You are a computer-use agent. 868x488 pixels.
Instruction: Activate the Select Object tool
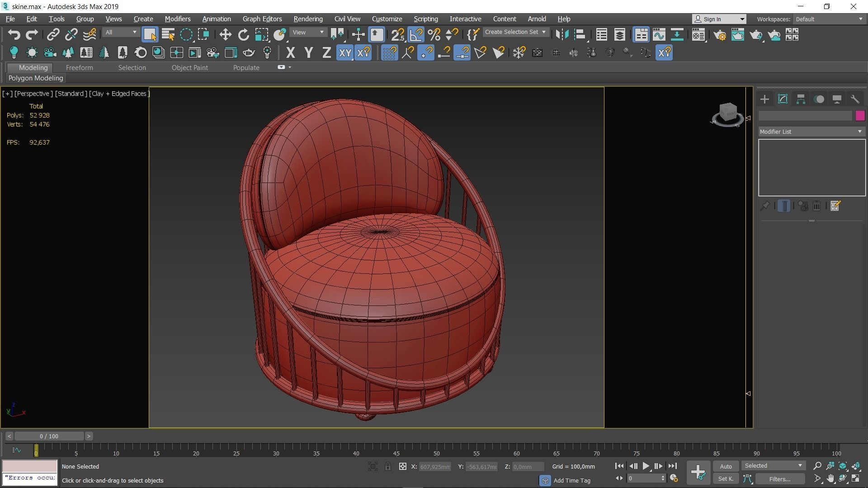[x=150, y=35]
